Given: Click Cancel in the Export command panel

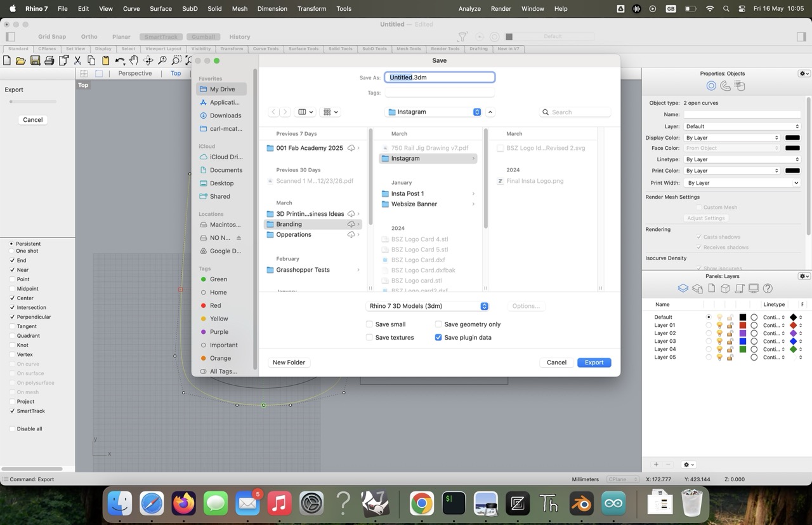Looking at the screenshot, I should click(x=33, y=120).
